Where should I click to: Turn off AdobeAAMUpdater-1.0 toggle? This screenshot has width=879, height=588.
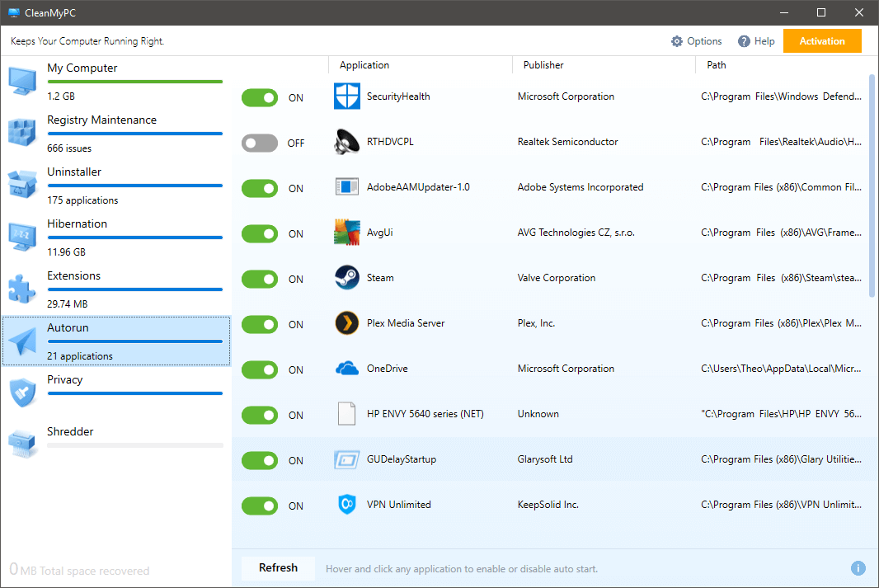point(260,188)
